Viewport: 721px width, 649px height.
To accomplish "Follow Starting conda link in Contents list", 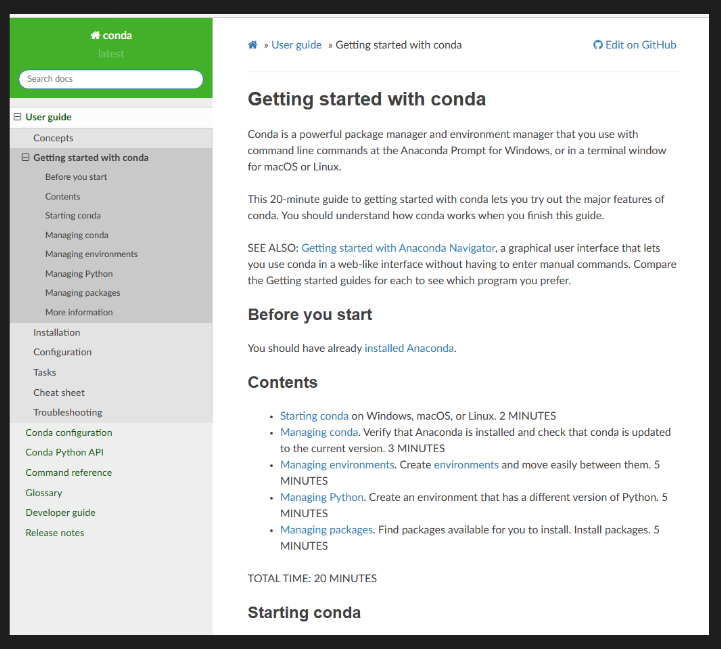I will coord(314,416).
